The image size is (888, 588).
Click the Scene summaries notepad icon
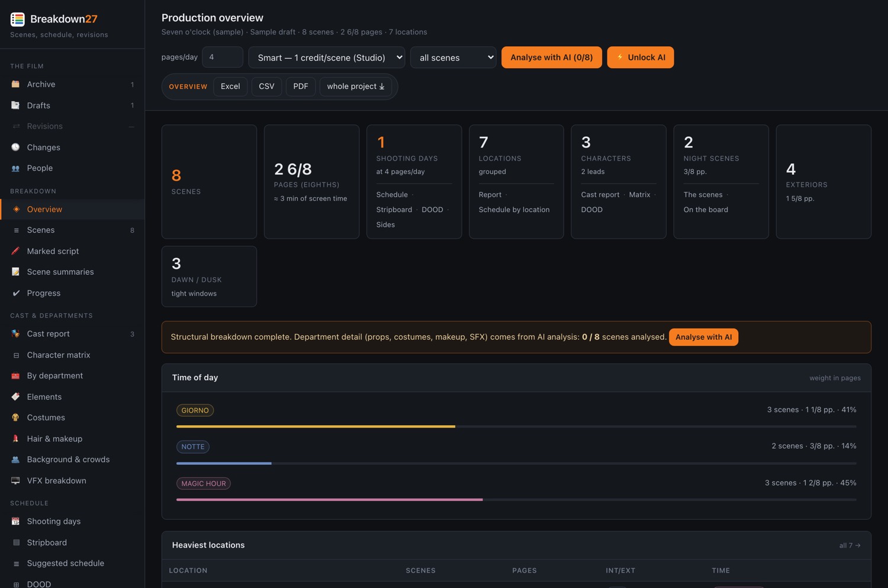tap(15, 272)
